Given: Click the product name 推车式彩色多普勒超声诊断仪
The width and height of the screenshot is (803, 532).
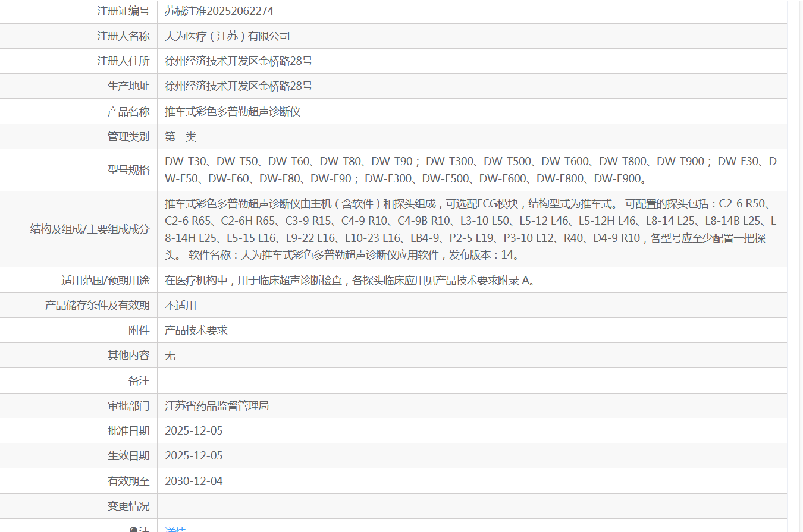Looking at the screenshot, I should [x=233, y=112].
